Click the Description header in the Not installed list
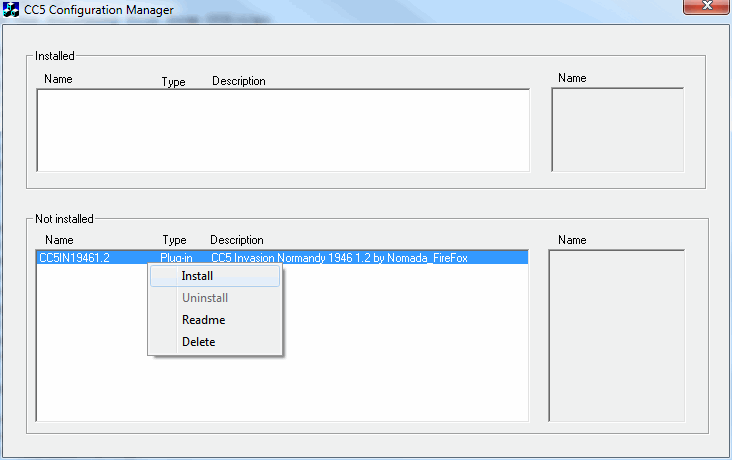Image resolution: width=732 pixels, height=460 pixels. pos(236,240)
